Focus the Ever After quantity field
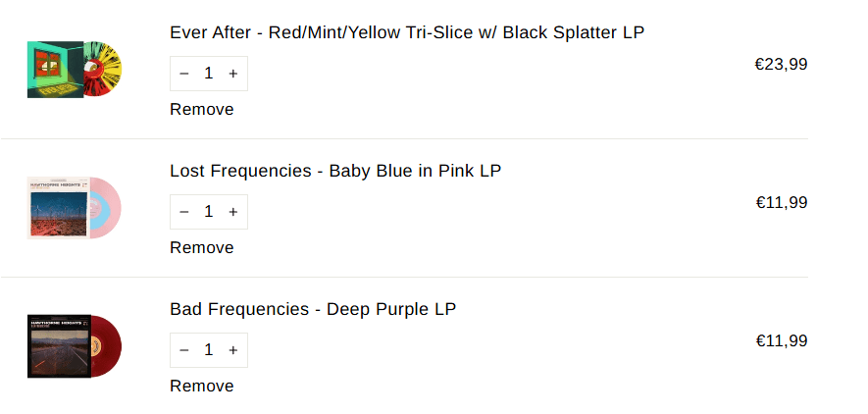This screenshot has width=868, height=414. 208,74
